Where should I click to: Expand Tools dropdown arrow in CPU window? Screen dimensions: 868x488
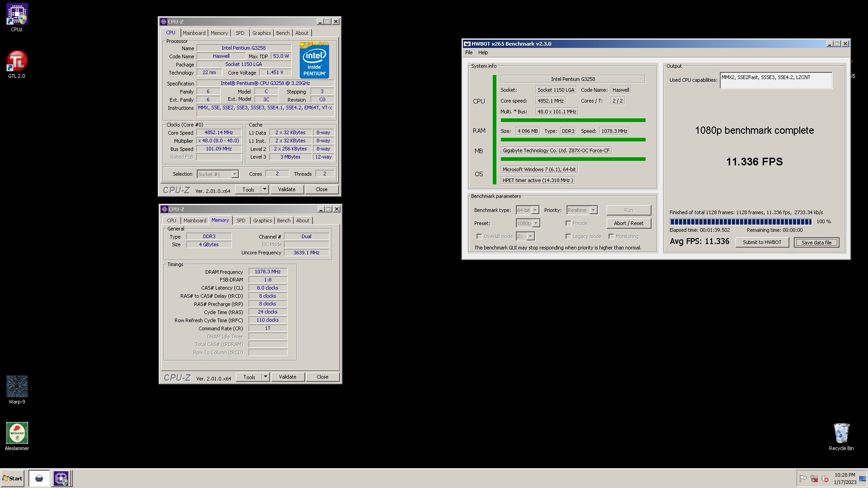coord(265,189)
